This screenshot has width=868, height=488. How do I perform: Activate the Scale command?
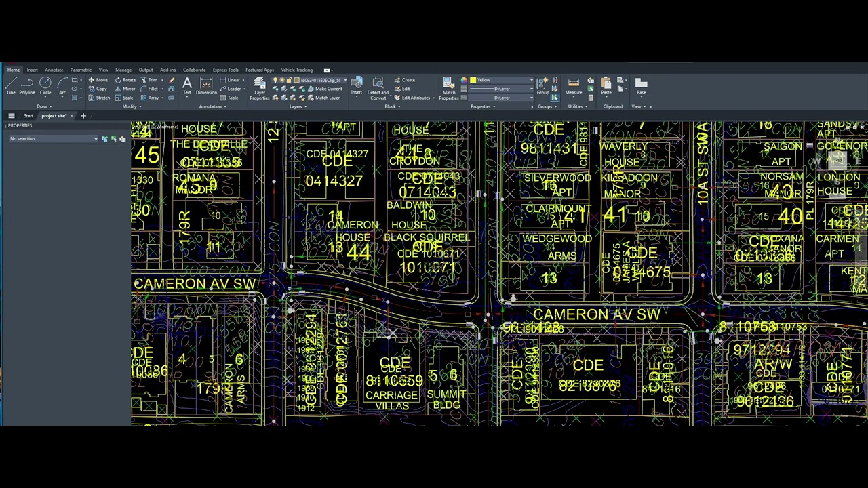pos(124,98)
